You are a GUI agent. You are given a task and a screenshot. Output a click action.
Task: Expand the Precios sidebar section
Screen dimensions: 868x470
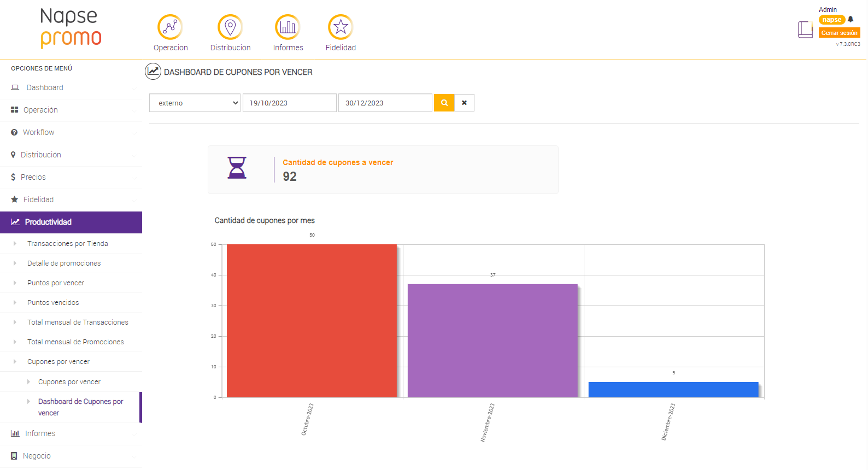(33, 177)
